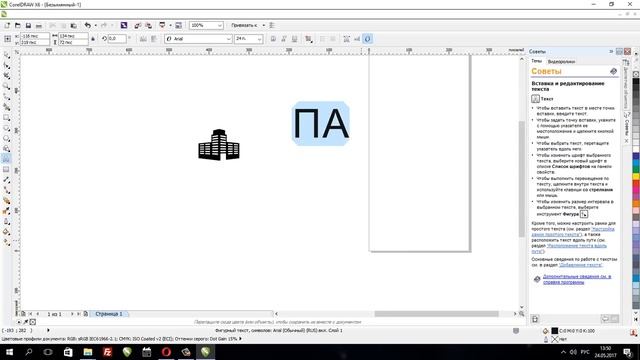Open the 24 pt font size dropdown
This screenshot has height=360, width=640.
[260, 39]
